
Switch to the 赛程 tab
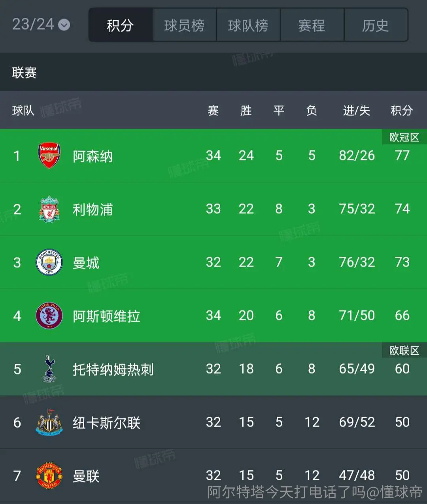[312, 25]
